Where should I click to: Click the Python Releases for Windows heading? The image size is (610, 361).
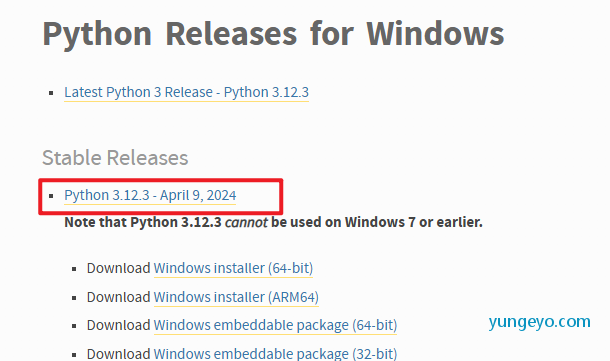pyautogui.click(x=273, y=34)
